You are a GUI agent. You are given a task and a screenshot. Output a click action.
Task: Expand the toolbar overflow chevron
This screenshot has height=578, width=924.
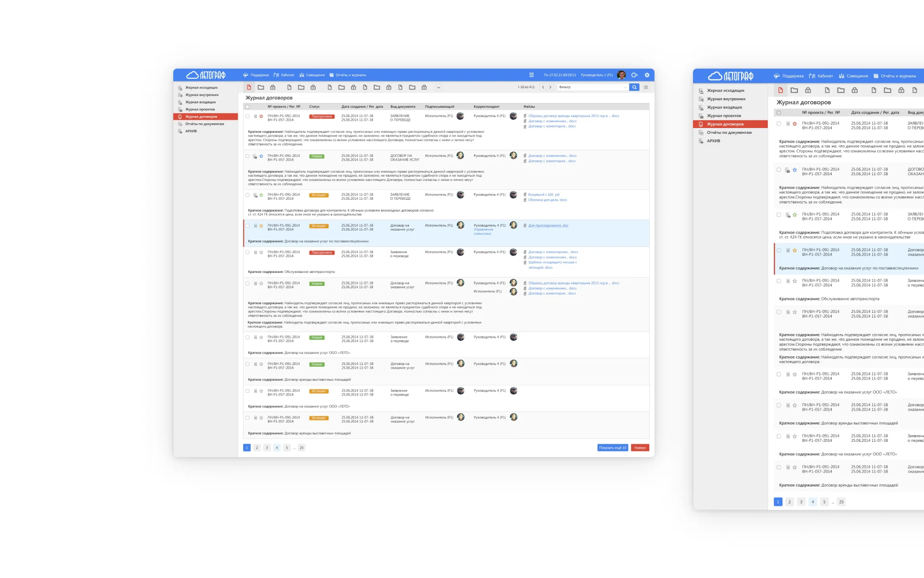[438, 88]
